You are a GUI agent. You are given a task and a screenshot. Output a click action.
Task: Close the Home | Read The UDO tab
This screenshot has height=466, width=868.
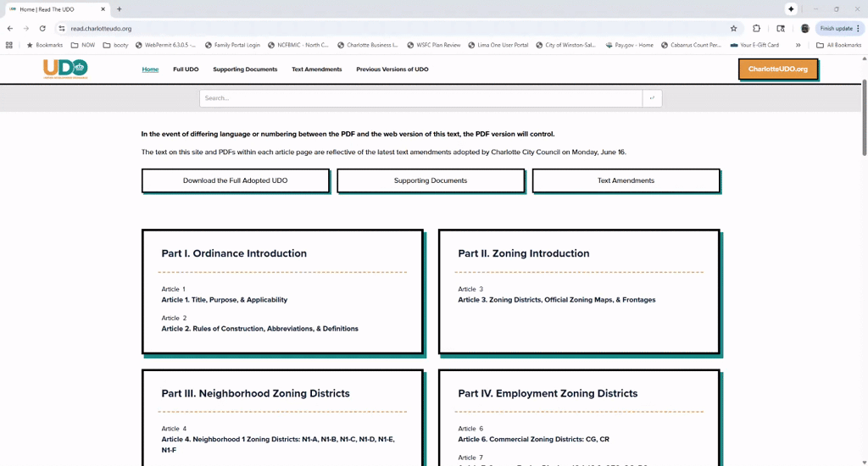(x=103, y=9)
